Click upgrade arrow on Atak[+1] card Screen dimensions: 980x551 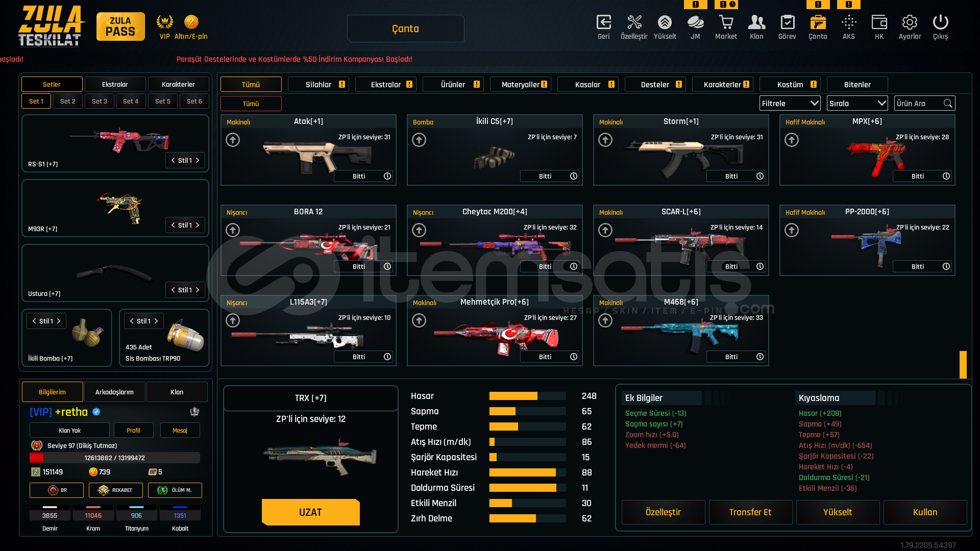pos(233,140)
